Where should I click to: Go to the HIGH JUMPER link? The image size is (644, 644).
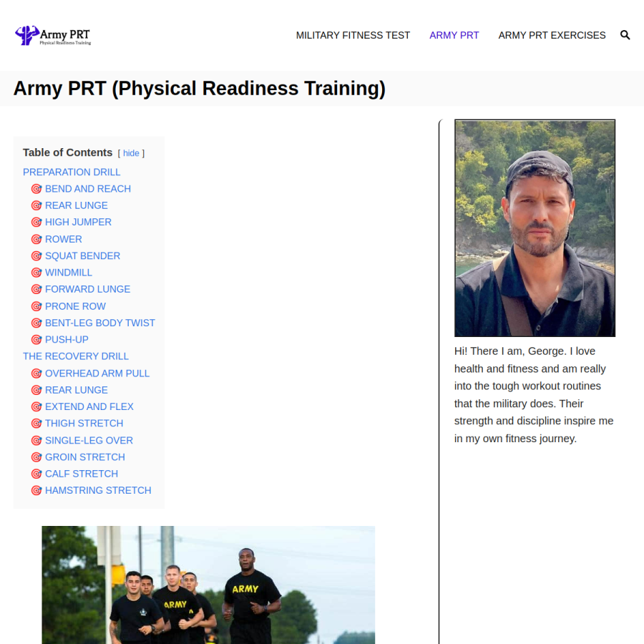coord(78,223)
